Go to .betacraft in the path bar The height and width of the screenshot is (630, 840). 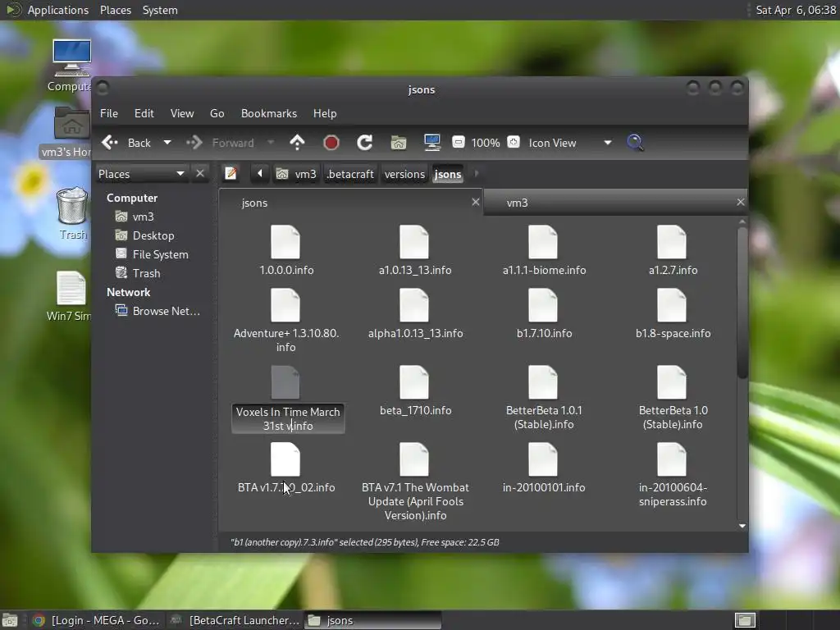point(350,174)
